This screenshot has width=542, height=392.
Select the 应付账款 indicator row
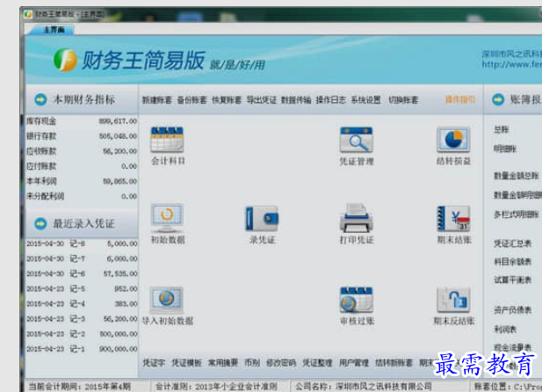click(x=82, y=166)
